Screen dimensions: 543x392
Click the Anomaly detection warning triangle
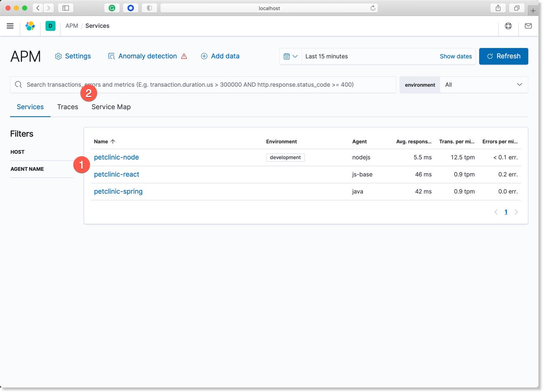tap(184, 56)
